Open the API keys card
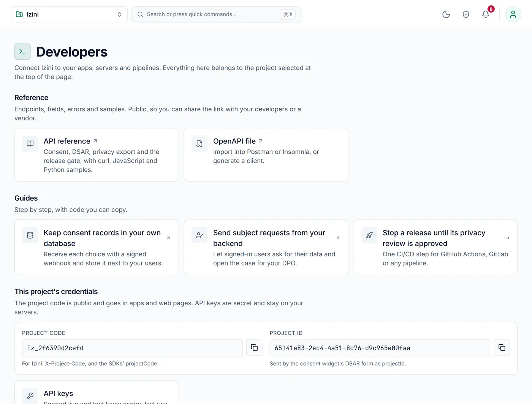This screenshot has width=532, height=404. [x=97, y=393]
